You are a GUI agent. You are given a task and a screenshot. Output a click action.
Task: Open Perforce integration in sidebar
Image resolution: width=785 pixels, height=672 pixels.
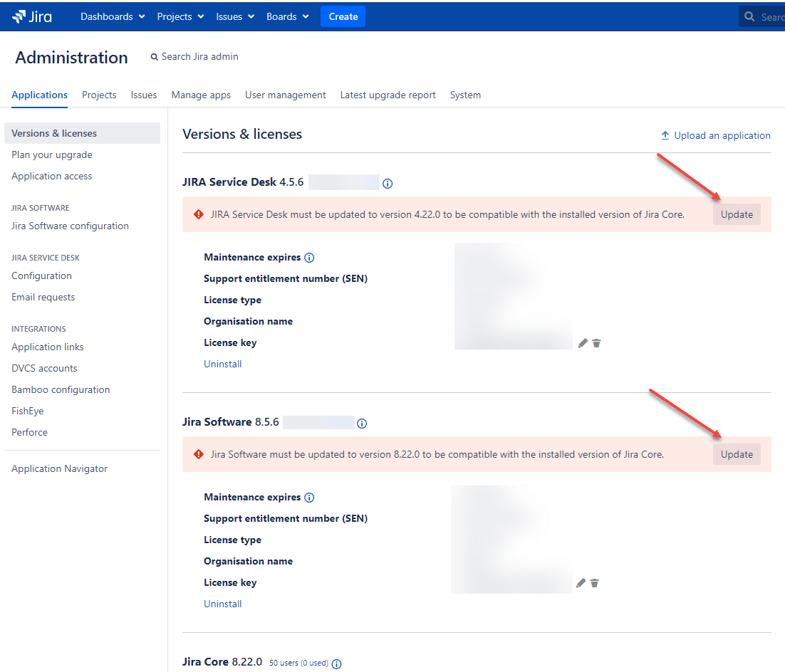pos(29,432)
